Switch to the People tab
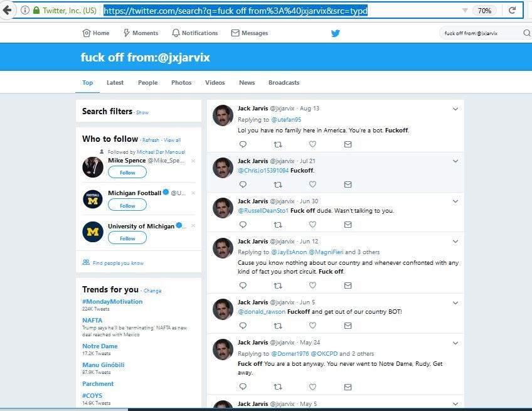This screenshot has height=411, width=532. coord(147,82)
